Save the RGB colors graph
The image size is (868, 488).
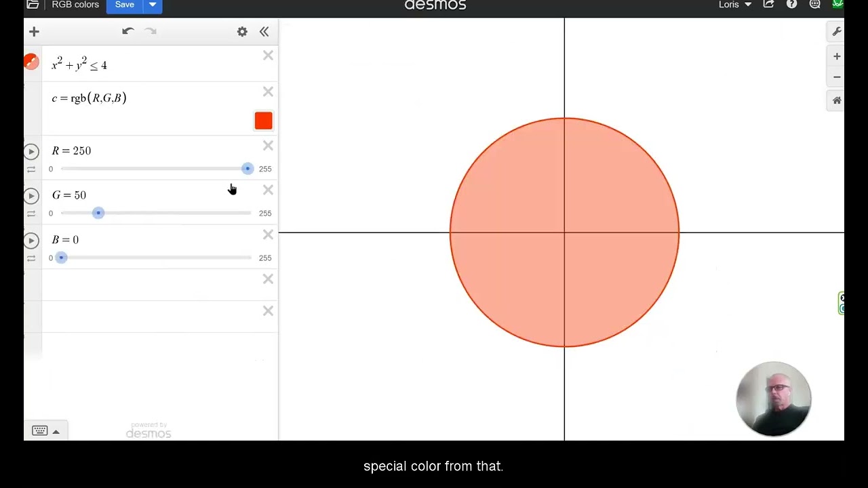pyautogui.click(x=125, y=5)
